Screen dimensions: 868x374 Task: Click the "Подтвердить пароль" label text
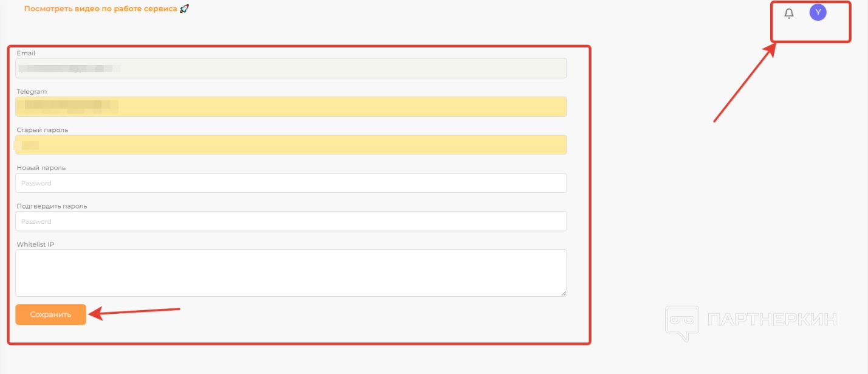click(52, 206)
